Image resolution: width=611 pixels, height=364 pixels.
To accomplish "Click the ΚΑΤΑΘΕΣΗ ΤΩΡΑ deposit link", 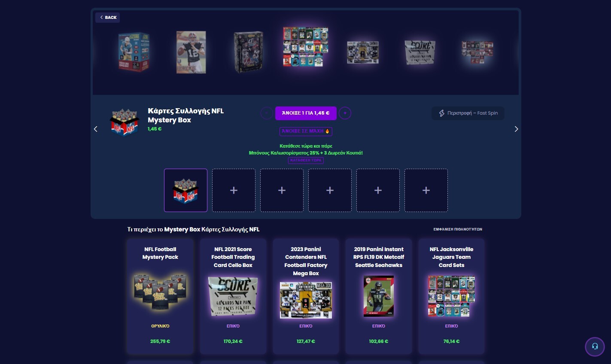I will tap(306, 160).
